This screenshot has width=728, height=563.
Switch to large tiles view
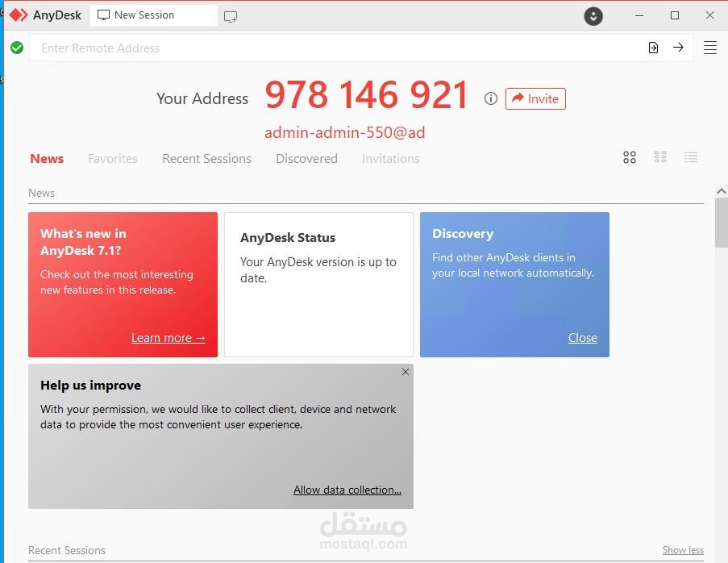point(630,157)
